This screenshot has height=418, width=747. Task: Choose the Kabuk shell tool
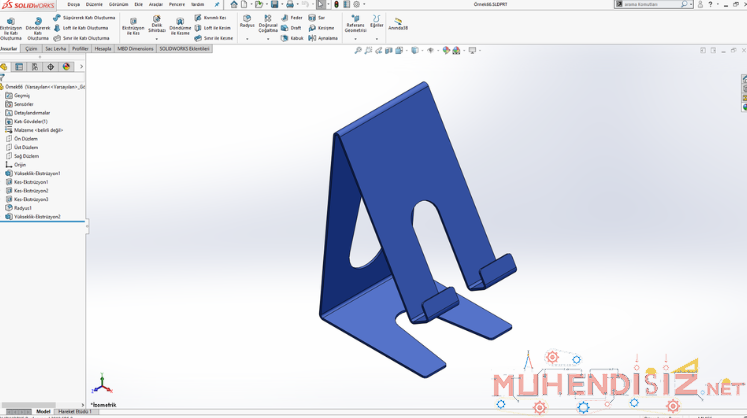coord(292,38)
